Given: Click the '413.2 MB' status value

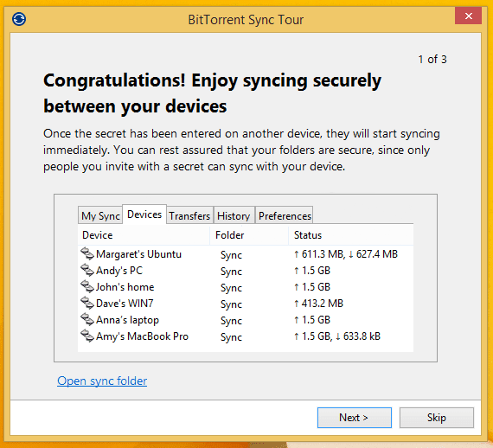Looking at the screenshot, I should (318, 303).
